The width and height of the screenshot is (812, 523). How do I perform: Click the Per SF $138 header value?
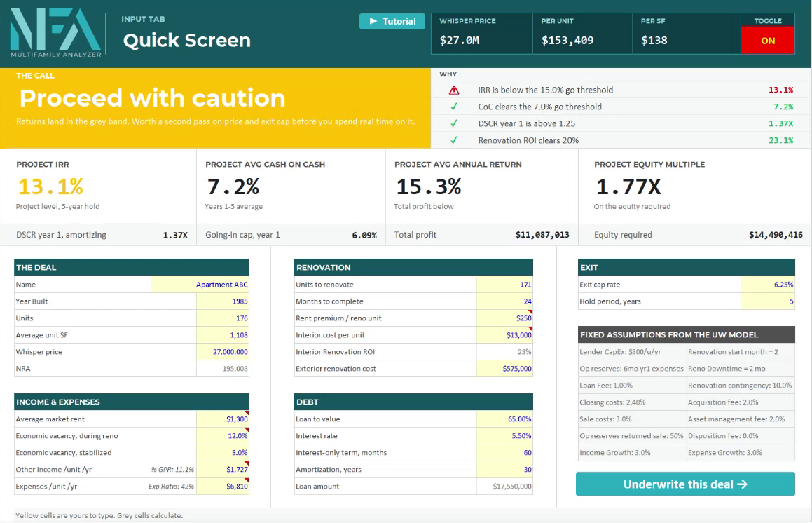[x=654, y=41]
